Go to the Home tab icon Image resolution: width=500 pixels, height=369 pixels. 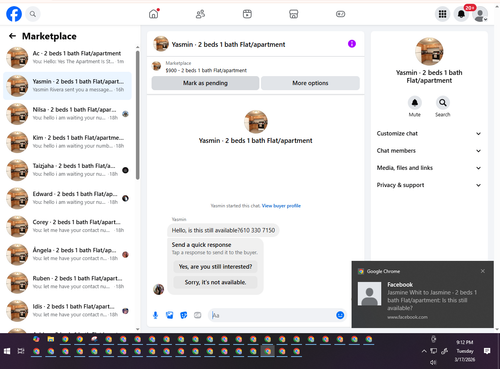[x=154, y=14]
